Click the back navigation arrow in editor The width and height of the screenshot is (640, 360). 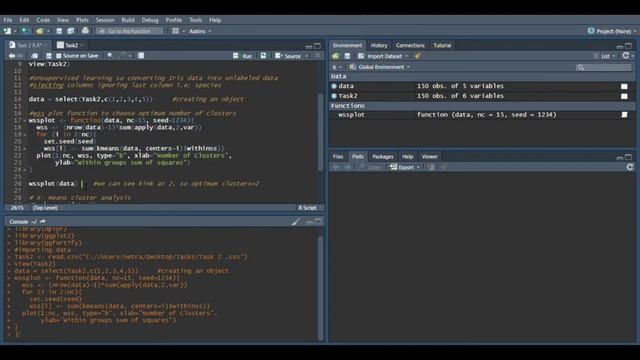(x=11, y=56)
